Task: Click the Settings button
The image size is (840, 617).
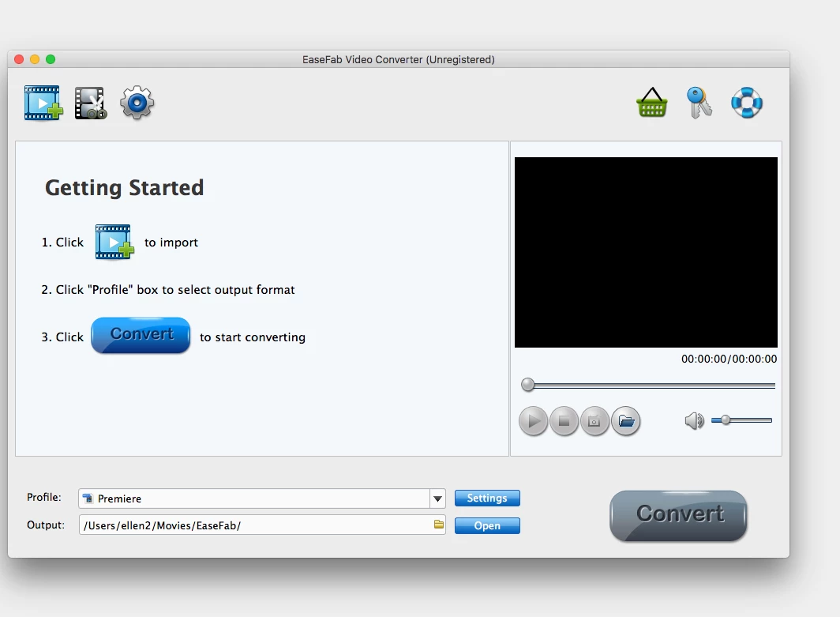Action: coord(487,498)
